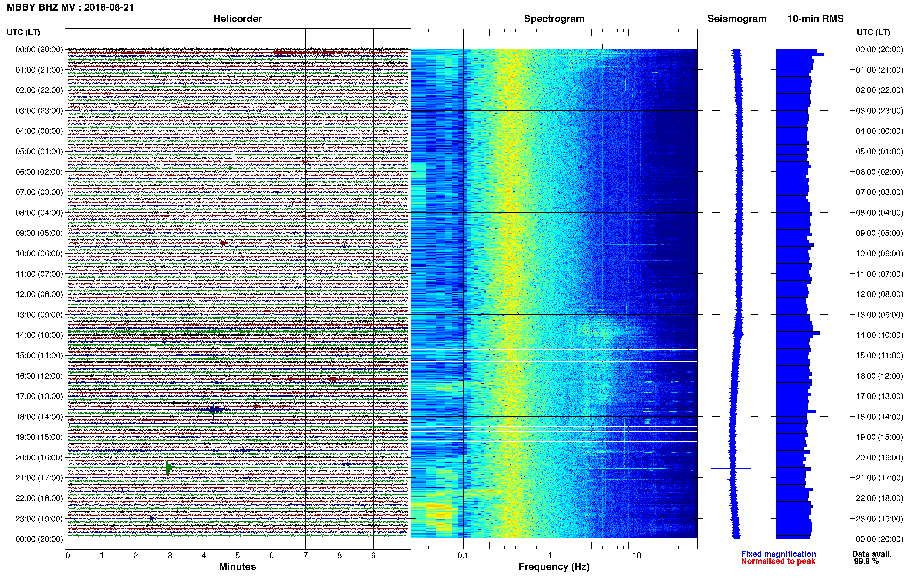The height and width of the screenshot is (578, 924).
Task: Click left time label '02:00 (22:00)'
Action: tap(39, 90)
